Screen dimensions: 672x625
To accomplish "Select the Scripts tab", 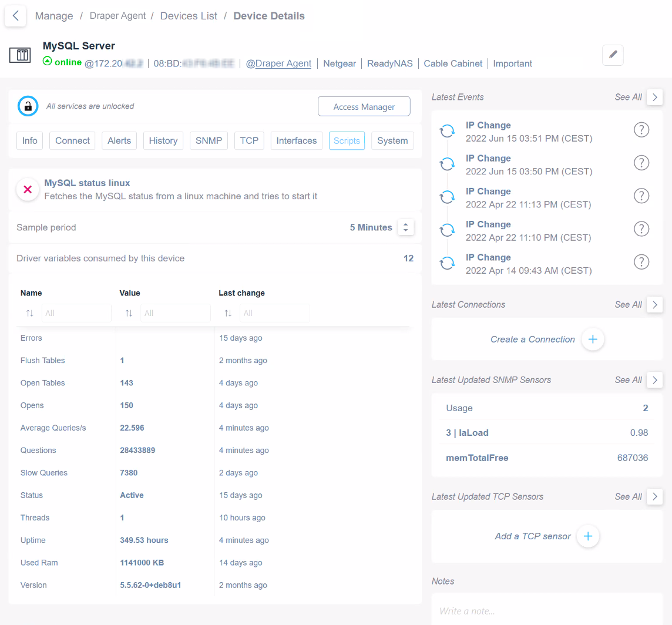I will pyautogui.click(x=347, y=140).
